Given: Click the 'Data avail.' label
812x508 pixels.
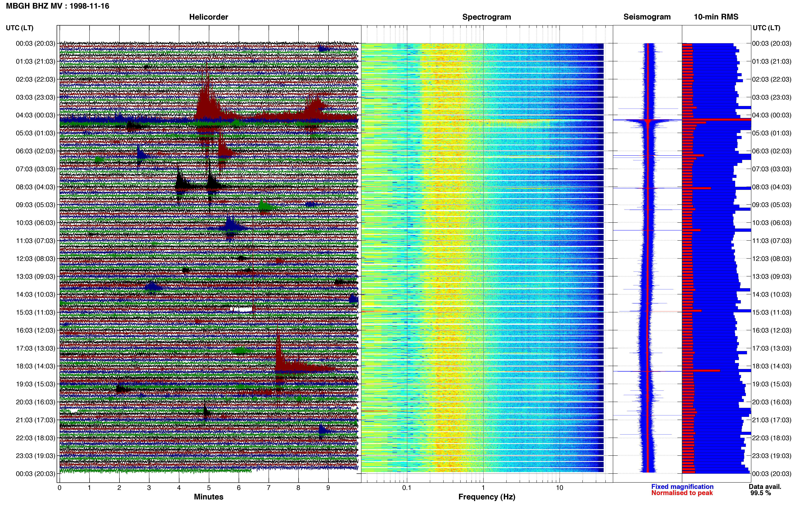Looking at the screenshot, I should click(765, 486).
